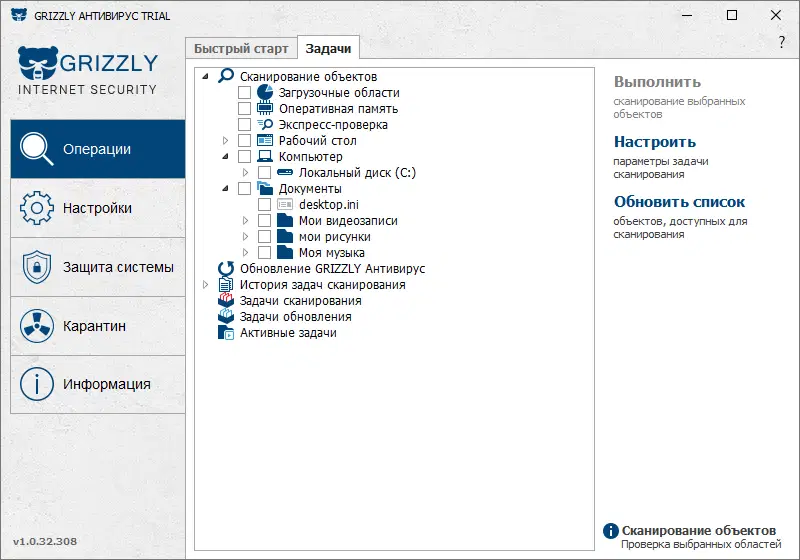This screenshot has width=800, height=560.
Task: Click the desktop.ini file icon
Action: (x=285, y=205)
